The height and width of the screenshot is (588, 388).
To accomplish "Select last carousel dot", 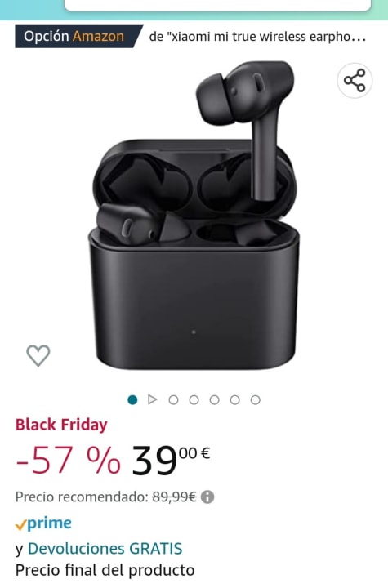I will coord(256,399).
